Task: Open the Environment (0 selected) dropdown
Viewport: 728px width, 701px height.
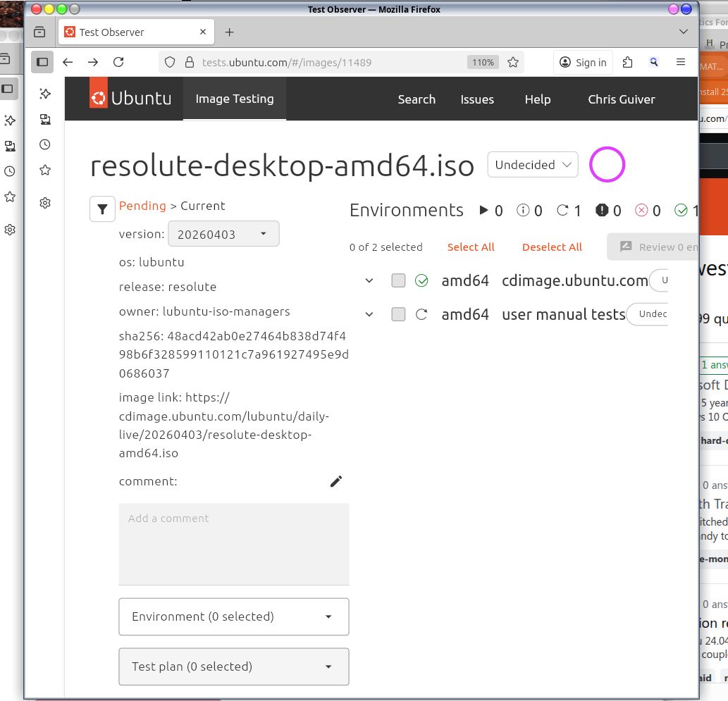Action: click(233, 616)
